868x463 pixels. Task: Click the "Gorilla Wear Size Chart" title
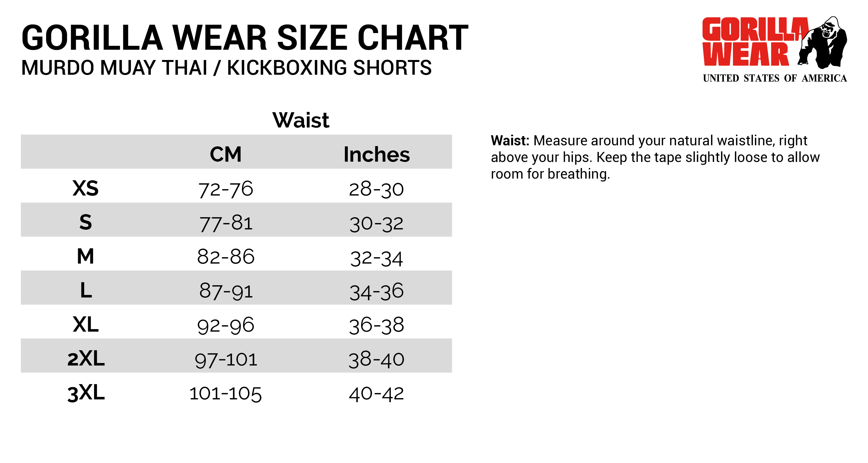[245, 38]
